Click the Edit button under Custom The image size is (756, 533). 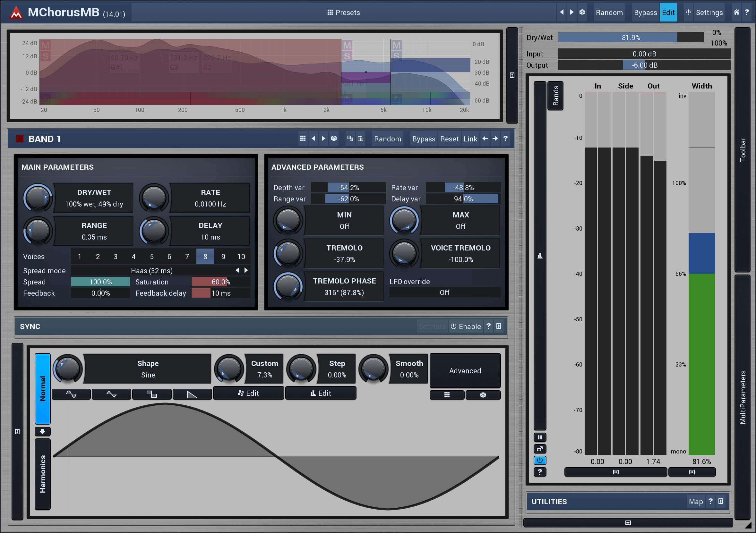coord(249,393)
